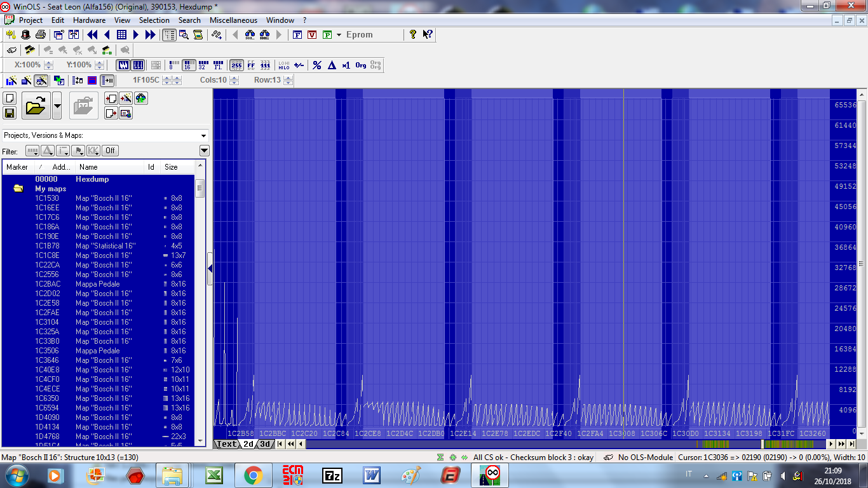The width and height of the screenshot is (868, 488).
Task: Open the dropdown arrow beside open-folder button
Action: point(57,105)
